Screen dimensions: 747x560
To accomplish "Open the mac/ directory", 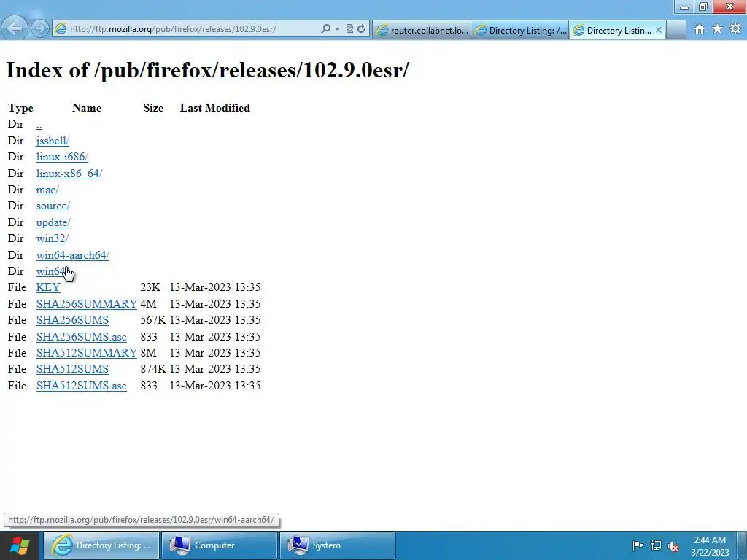I will [x=47, y=190].
